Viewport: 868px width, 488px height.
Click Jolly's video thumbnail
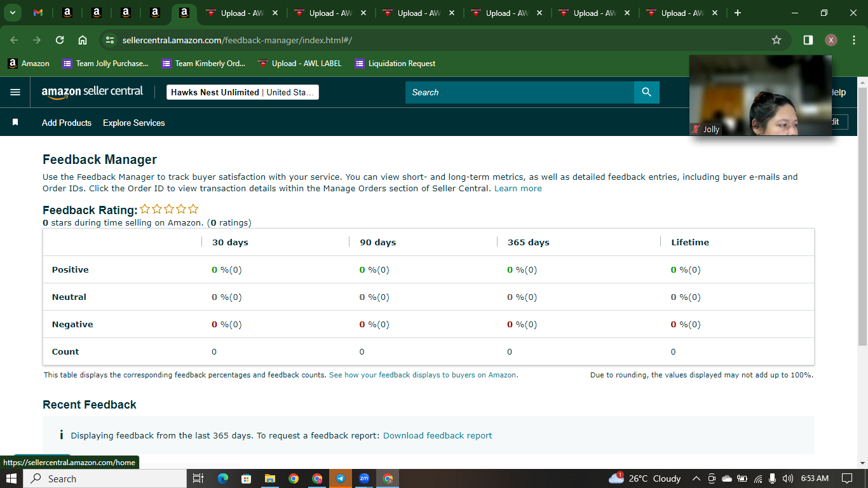(x=761, y=95)
